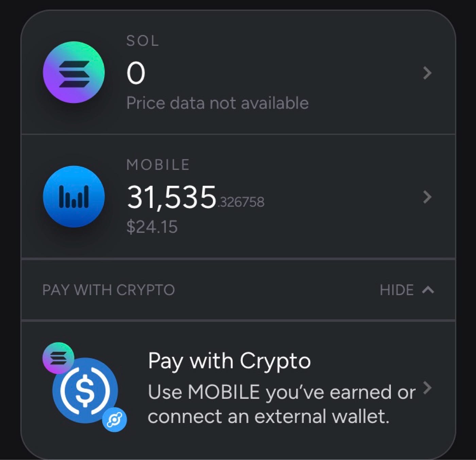This screenshot has height=460, width=476.
Task: Open MOBILE balance details via chevron
Action: (427, 197)
